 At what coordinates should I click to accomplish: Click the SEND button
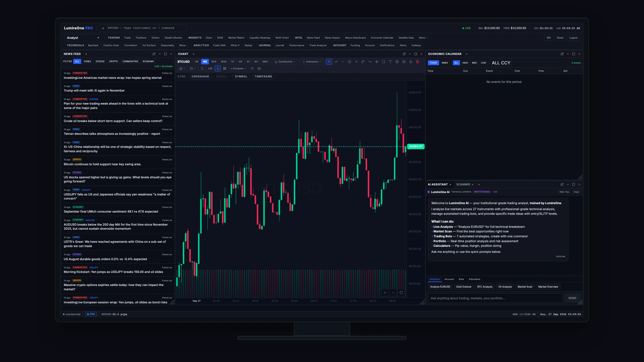[x=572, y=298]
